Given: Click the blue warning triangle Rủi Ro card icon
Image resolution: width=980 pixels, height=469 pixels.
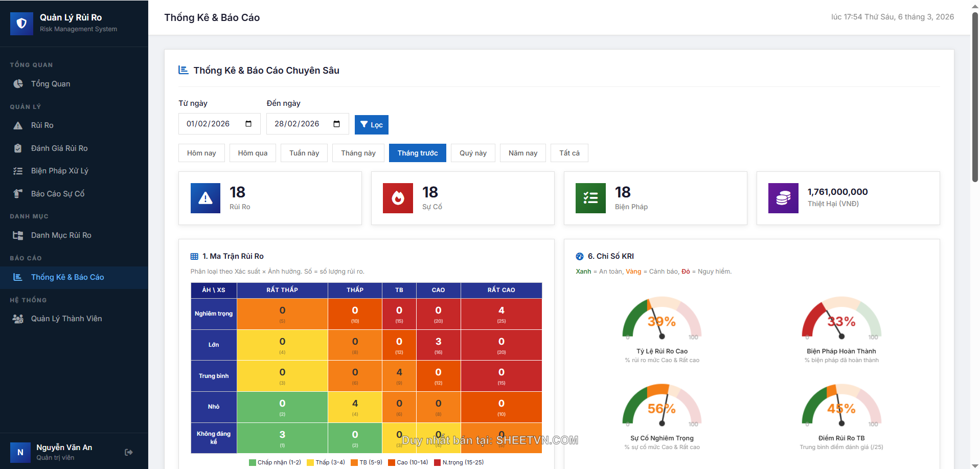Looking at the screenshot, I should coord(205,198).
